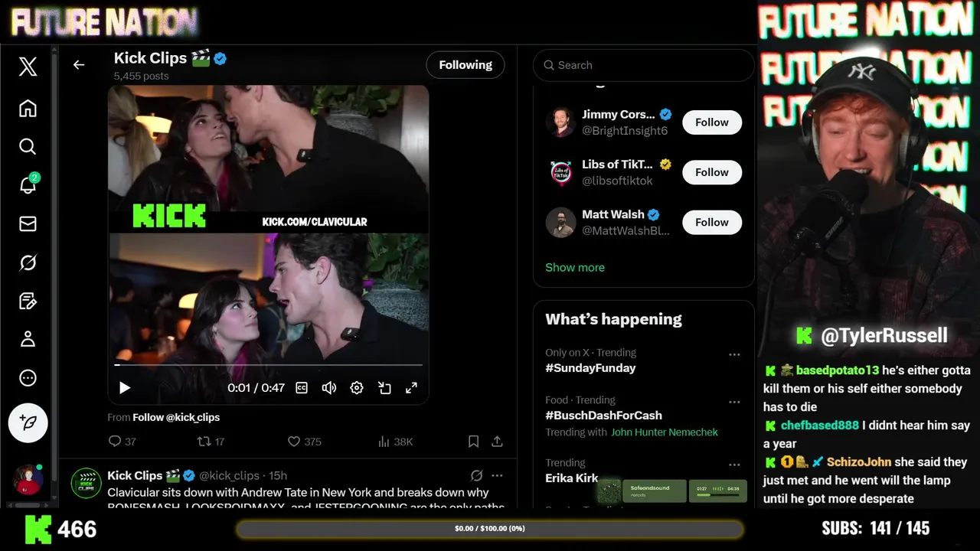Open options for Erika Kirk trend
The image size is (980, 551).
[x=734, y=465]
